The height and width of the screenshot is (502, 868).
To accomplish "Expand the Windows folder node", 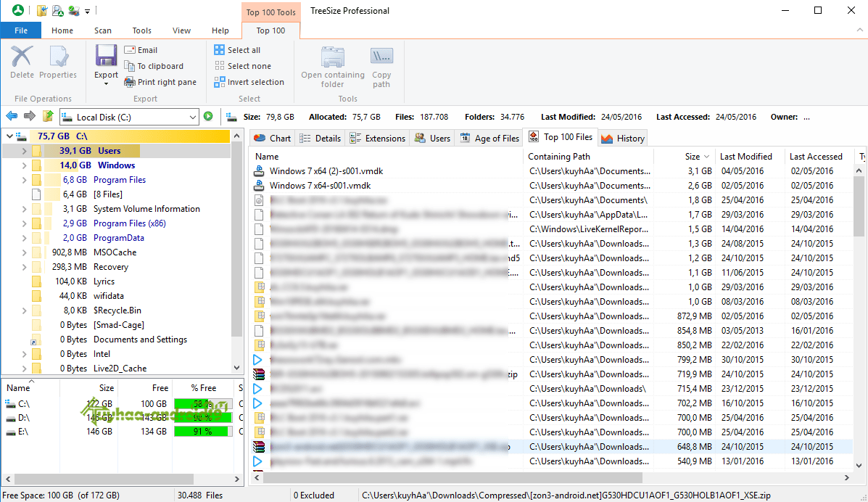I will tap(24, 165).
